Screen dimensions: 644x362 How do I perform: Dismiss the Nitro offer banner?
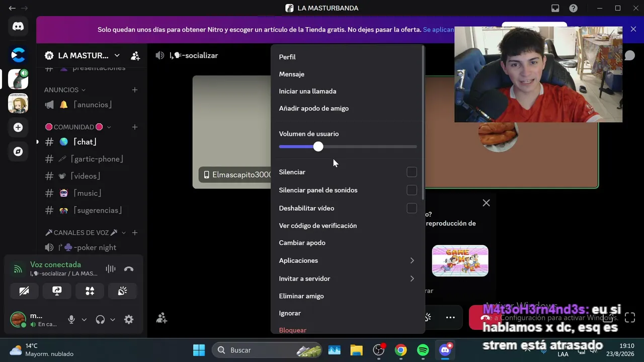point(633,29)
